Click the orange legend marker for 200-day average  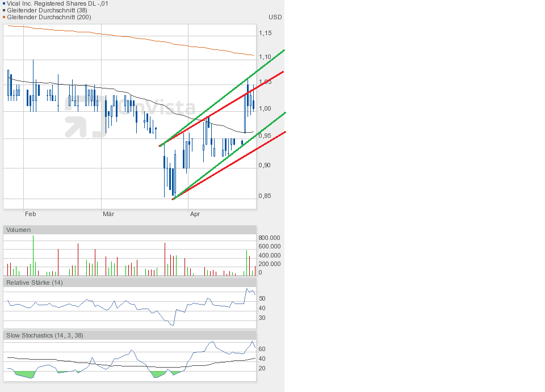coord(4,17)
